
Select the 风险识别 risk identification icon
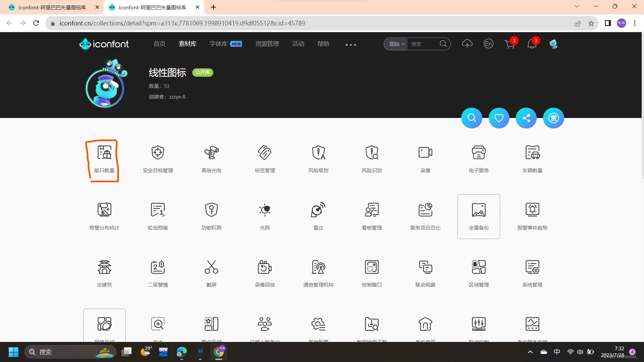tap(372, 152)
